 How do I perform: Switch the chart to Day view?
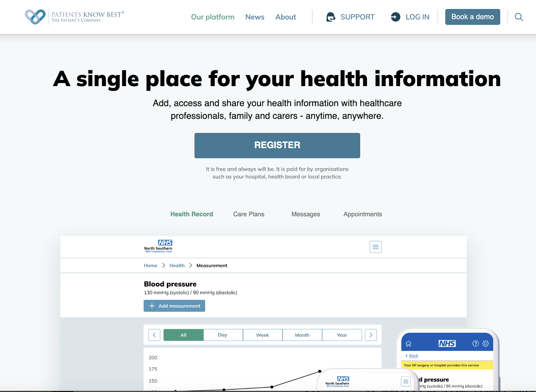(222, 335)
